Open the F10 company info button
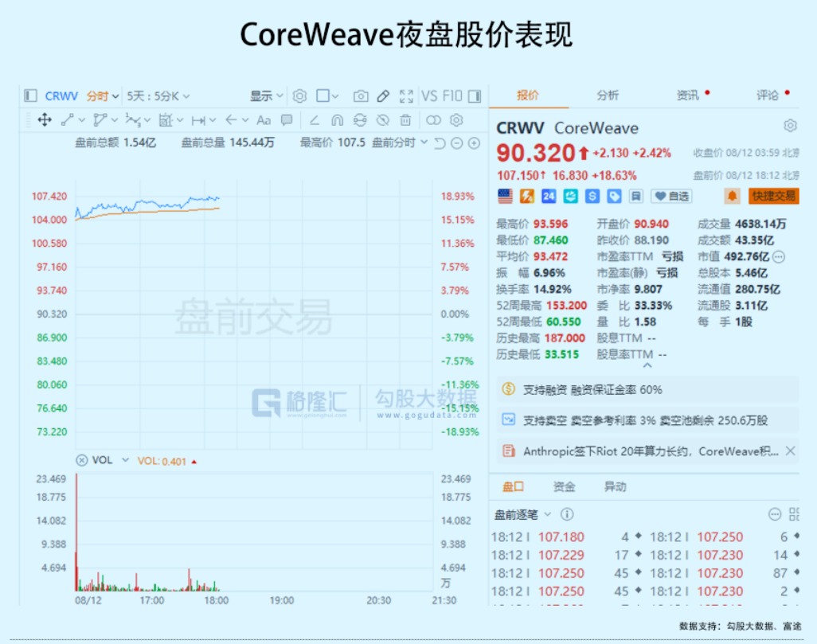 click(452, 96)
